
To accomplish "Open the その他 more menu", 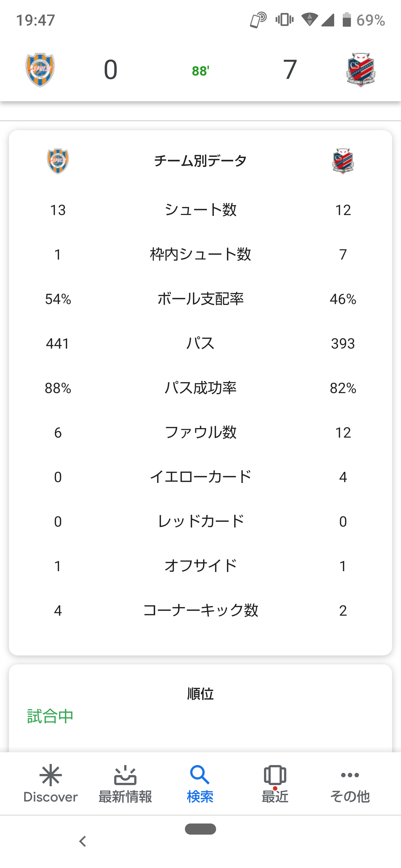I will click(350, 784).
